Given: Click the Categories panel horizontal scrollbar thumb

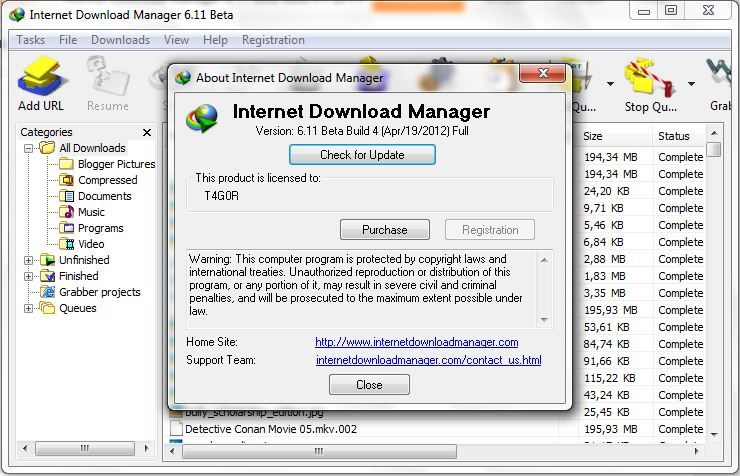Looking at the screenshot, I should click(x=85, y=448).
